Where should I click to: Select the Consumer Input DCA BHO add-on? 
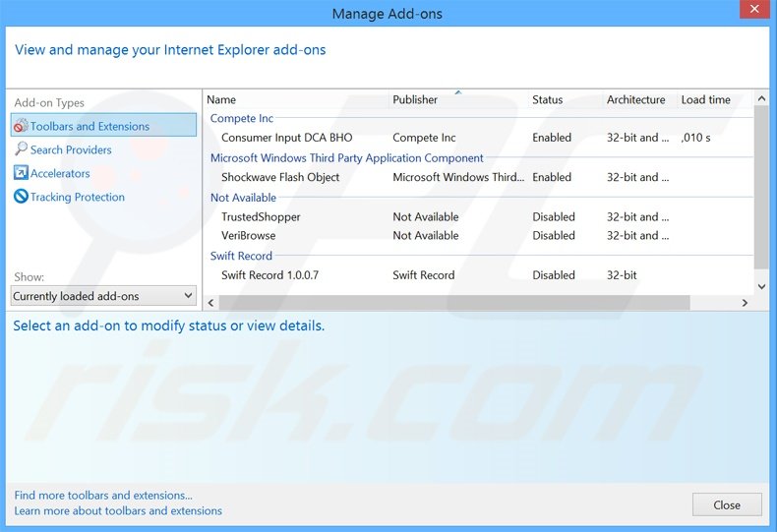click(x=286, y=138)
